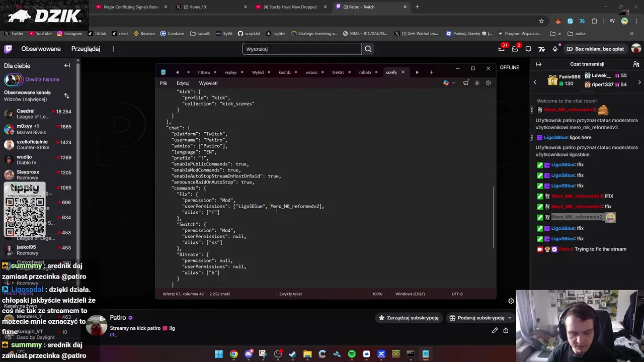The width and height of the screenshot is (644, 362).
Task: Open the 100% zoom level in status bar
Action: 377,294
